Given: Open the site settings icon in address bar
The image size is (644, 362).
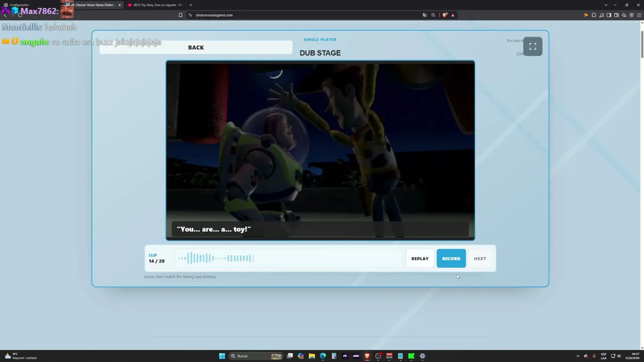Looking at the screenshot, I should point(190,15).
